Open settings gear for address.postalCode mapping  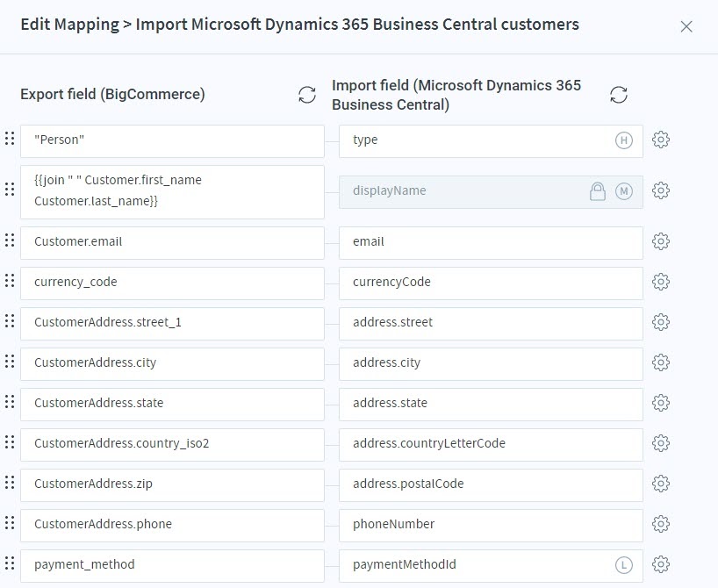661,484
